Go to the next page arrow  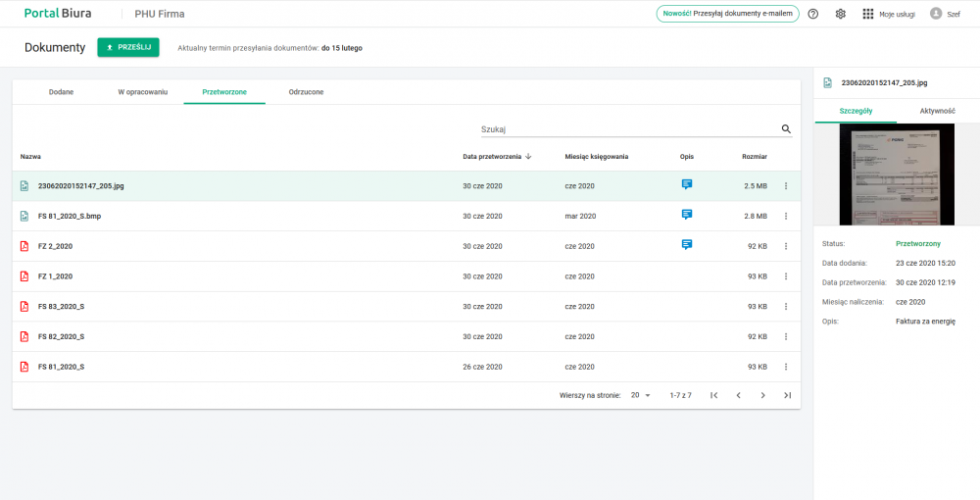(x=762, y=395)
